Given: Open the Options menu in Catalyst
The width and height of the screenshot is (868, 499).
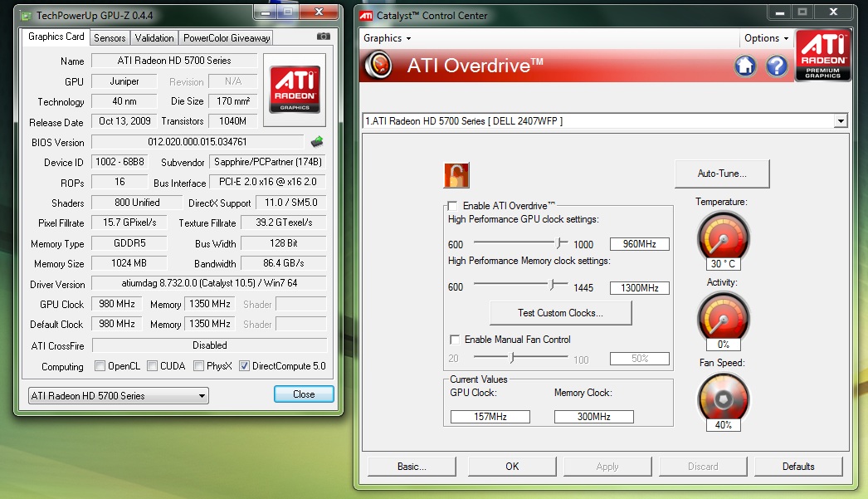Looking at the screenshot, I should point(766,38).
